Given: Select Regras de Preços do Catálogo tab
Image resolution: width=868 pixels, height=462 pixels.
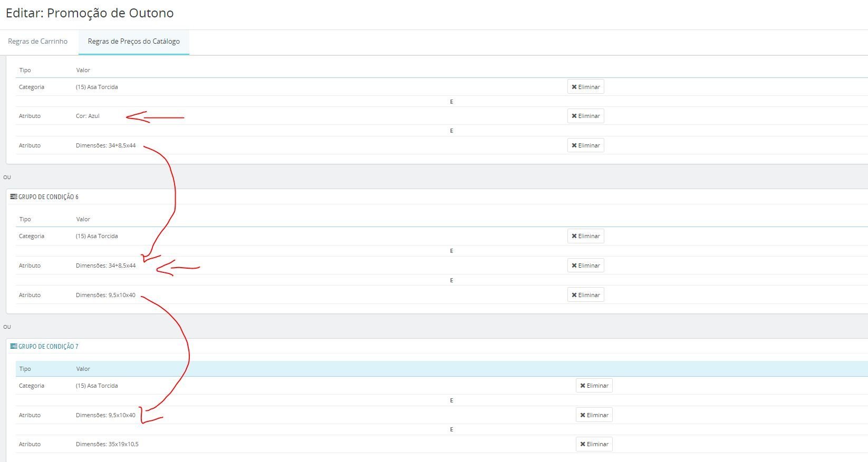Looking at the screenshot, I should coord(133,42).
